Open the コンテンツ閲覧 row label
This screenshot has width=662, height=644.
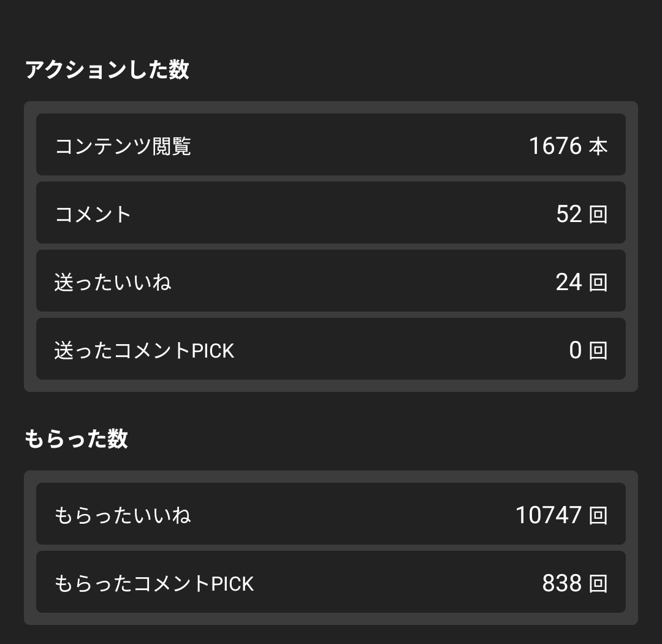click(x=123, y=146)
